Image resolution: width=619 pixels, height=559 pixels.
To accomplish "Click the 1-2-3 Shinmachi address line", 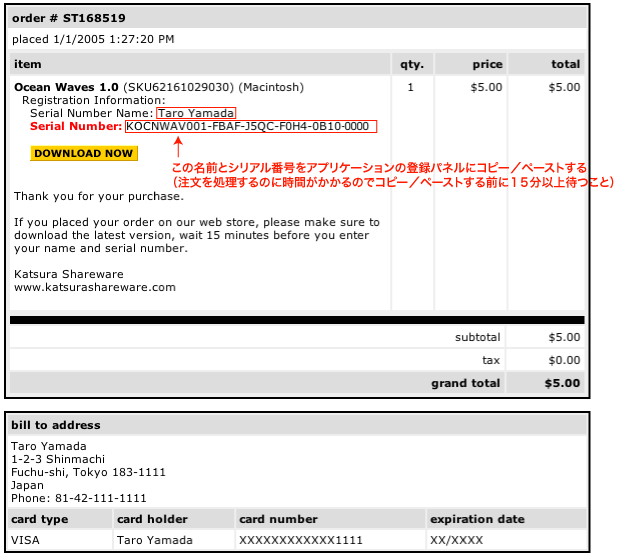I will pos(58,459).
